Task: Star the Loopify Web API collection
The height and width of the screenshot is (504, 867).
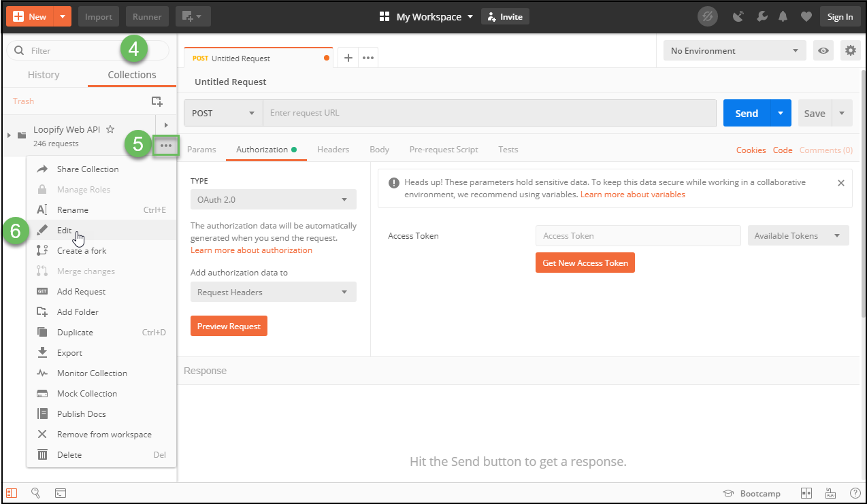Action: click(x=110, y=129)
